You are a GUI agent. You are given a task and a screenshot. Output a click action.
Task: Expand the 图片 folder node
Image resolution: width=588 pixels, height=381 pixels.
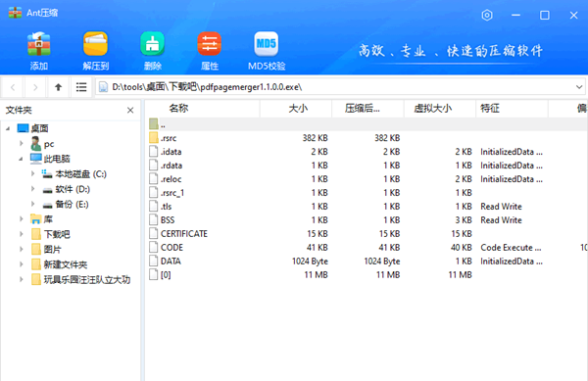pos(22,249)
